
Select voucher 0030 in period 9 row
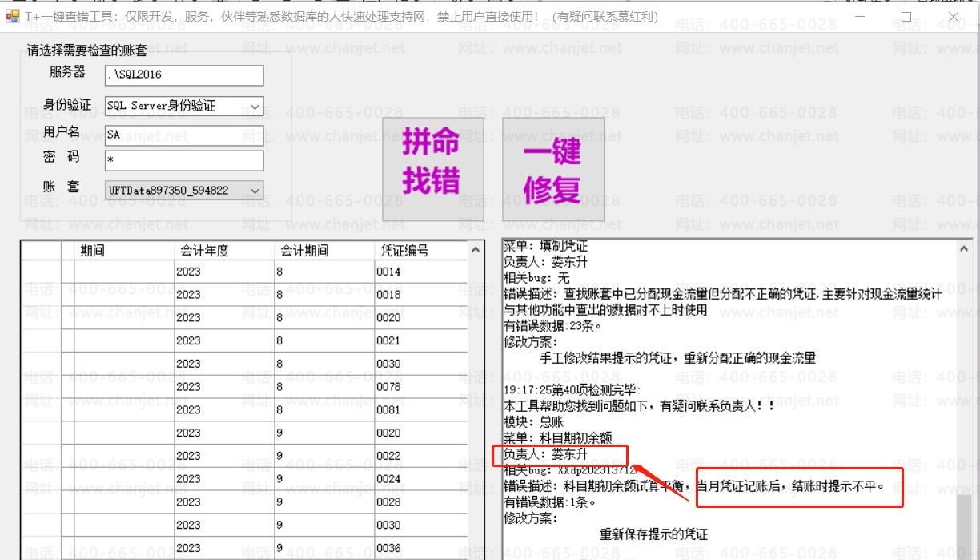(420, 525)
